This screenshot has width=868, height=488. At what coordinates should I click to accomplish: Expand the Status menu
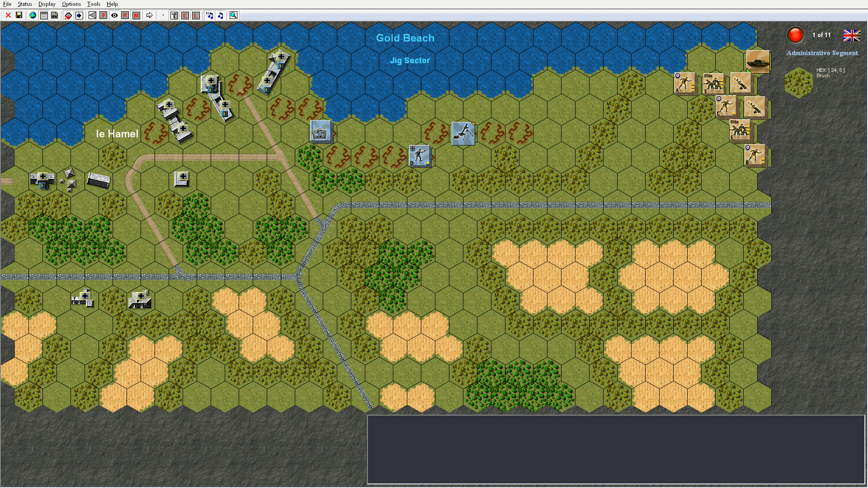click(25, 4)
